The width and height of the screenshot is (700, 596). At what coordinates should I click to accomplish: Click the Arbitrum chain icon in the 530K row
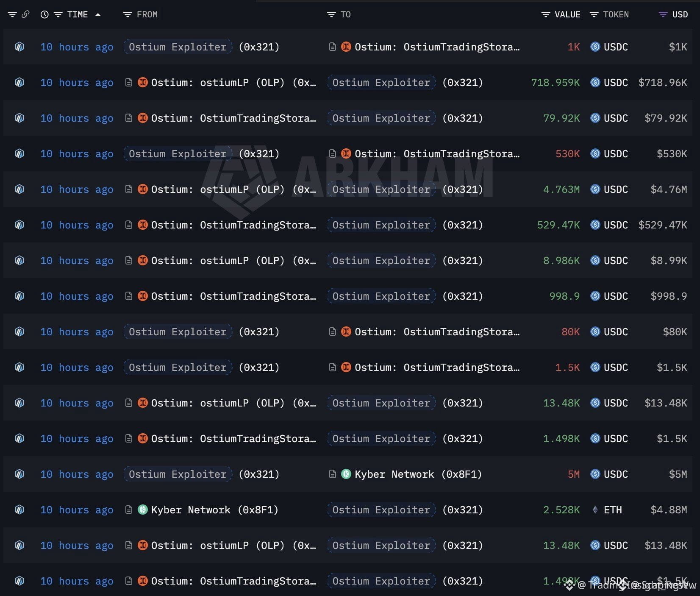19,154
